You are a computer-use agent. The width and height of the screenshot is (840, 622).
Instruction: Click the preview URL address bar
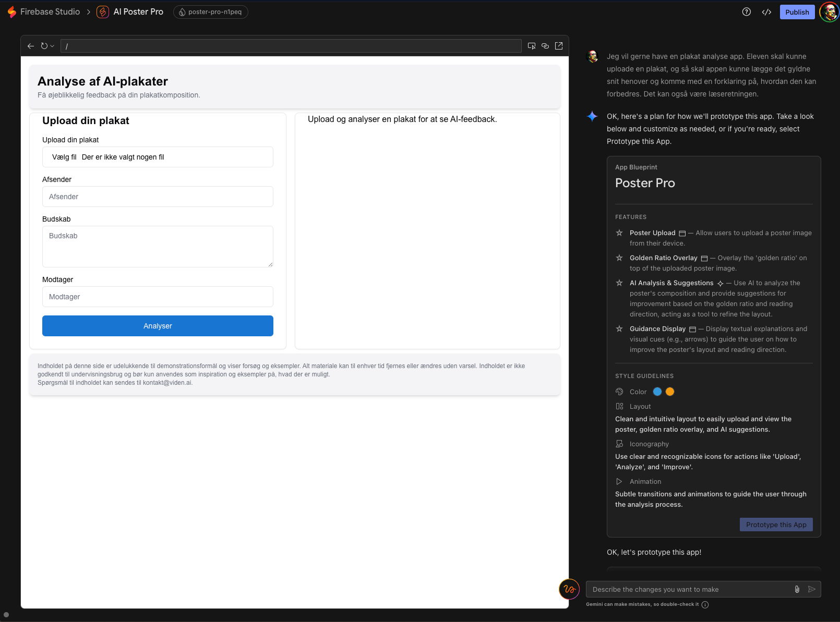pyautogui.click(x=291, y=46)
